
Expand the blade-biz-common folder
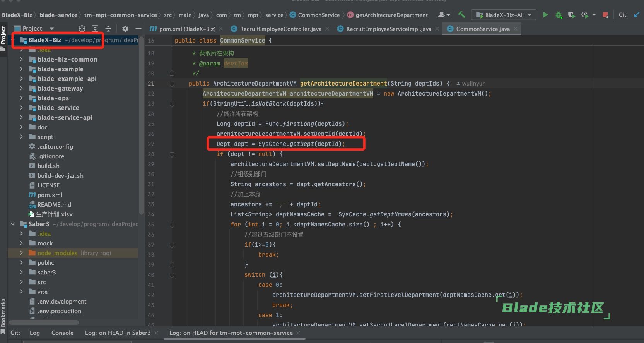click(x=21, y=59)
